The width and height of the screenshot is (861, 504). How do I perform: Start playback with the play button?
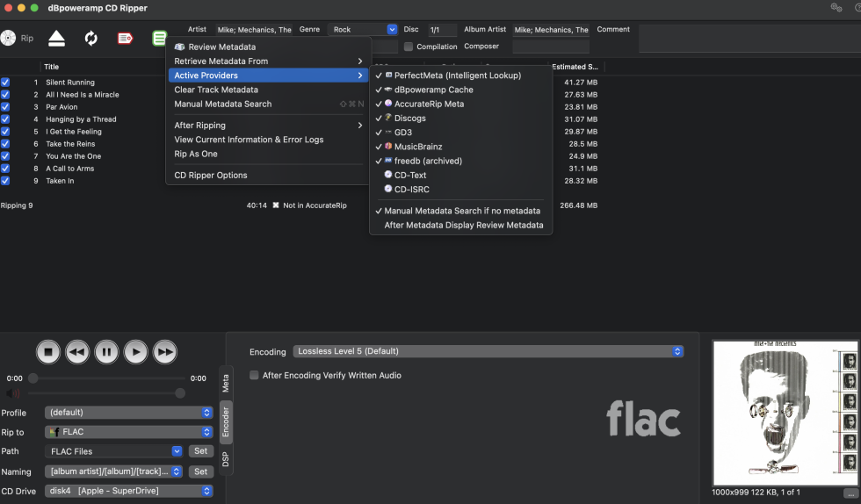[135, 352]
